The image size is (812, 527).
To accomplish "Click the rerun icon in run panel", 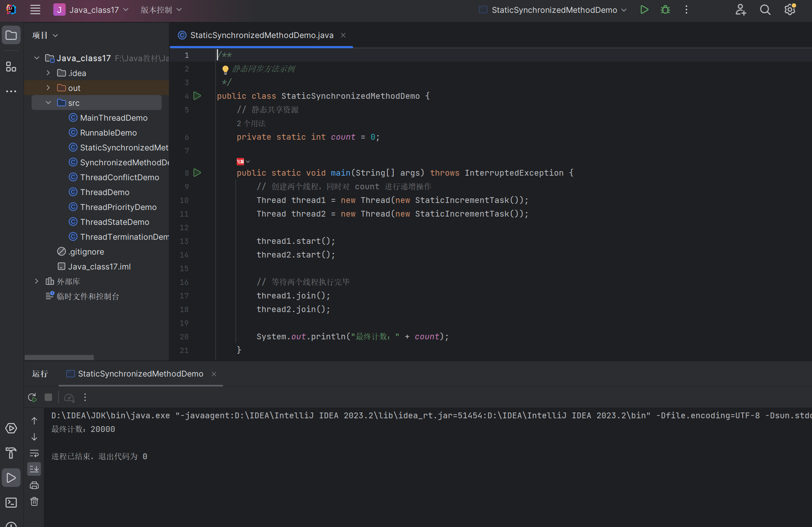I will (32, 398).
